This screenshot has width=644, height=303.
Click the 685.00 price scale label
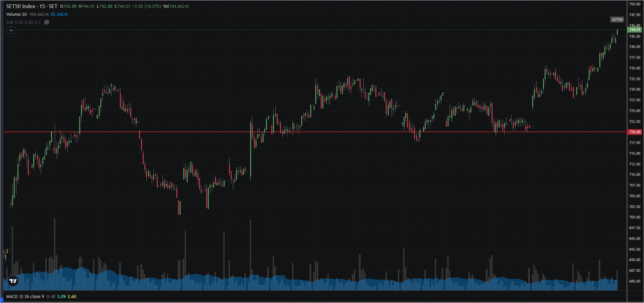[x=635, y=281]
